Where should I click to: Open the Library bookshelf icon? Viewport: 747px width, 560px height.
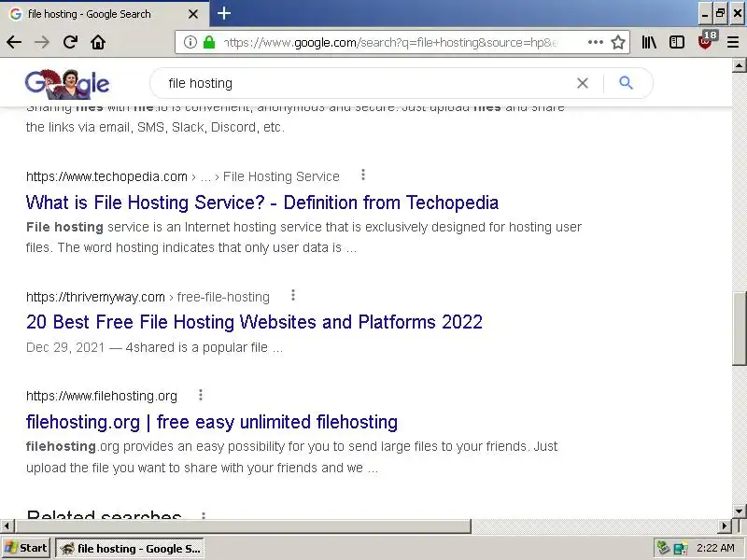coord(649,42)
